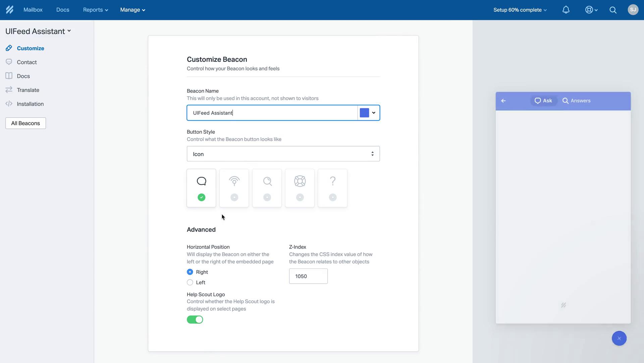Click the Installation sidebar menu item
Image resolution: width=644 pixels, height=363 pixels.
pyautogui.click(x=30, y=104)
